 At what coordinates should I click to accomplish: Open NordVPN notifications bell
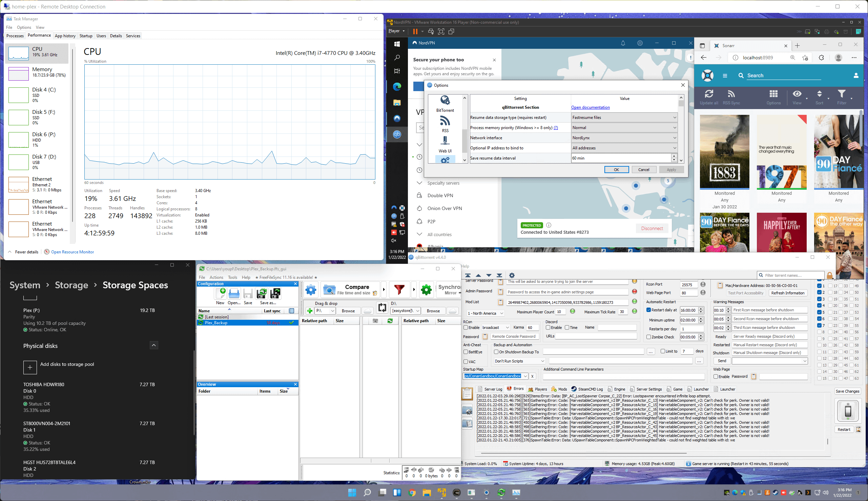[x=623, y=43]
